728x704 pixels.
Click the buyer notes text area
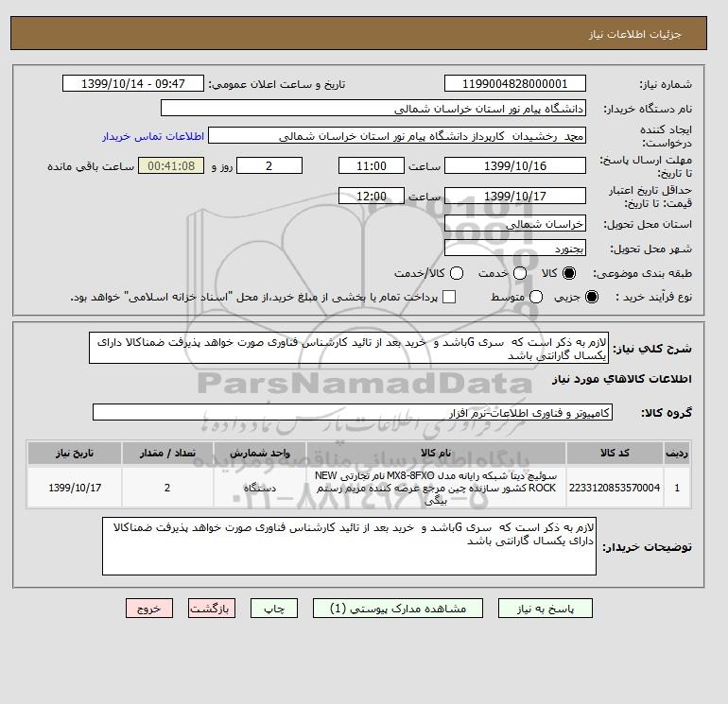click(x=349, y=546)
